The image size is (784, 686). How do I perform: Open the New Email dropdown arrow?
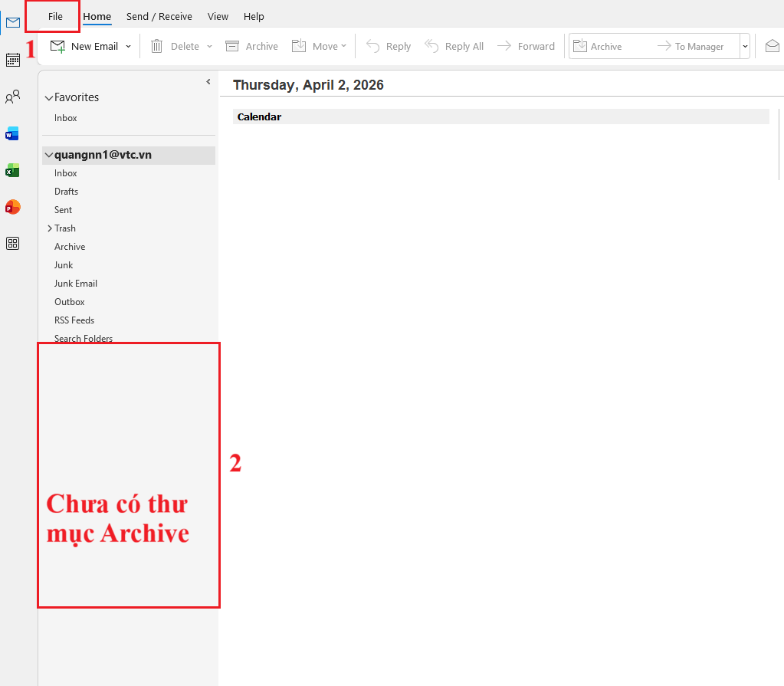129,47
